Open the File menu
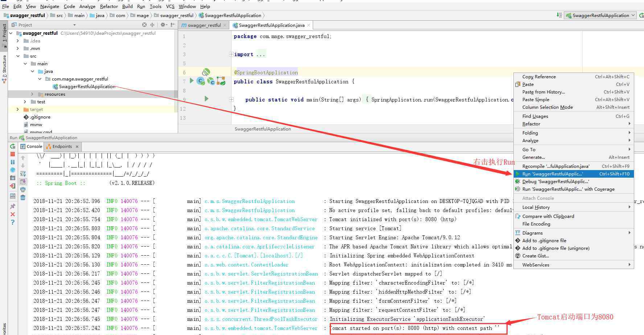This screenshot has height=335, width=644. [5, 6]
